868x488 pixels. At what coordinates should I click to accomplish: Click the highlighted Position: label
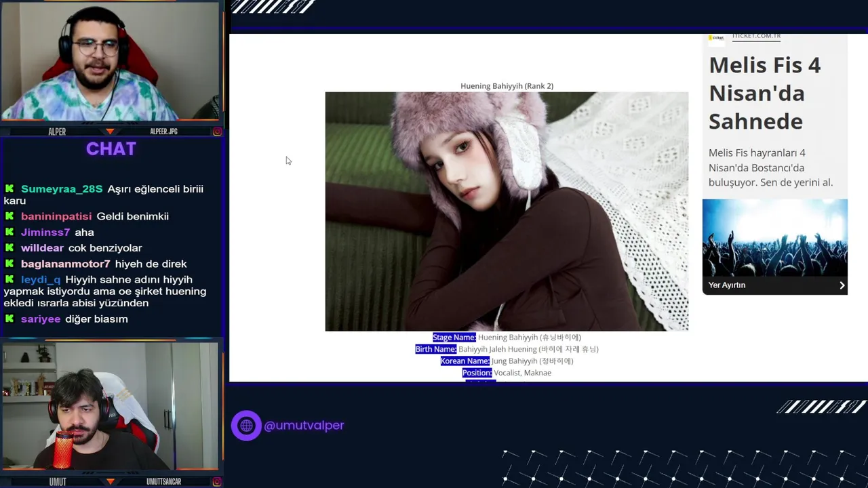click(477, 373)
